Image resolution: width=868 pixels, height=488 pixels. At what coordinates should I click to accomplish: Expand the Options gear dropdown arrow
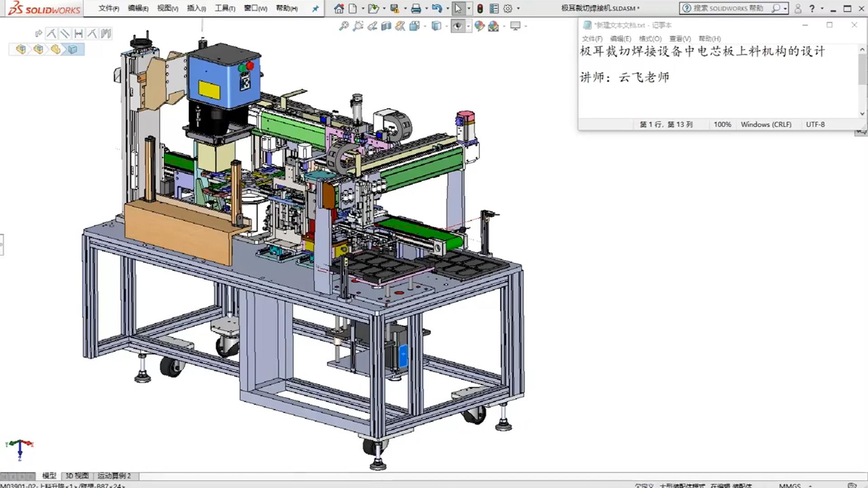click(518, 8)
